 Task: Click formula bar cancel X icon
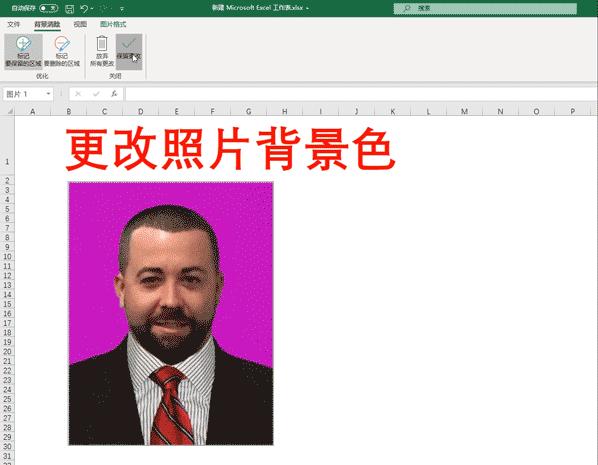[78, 94]
